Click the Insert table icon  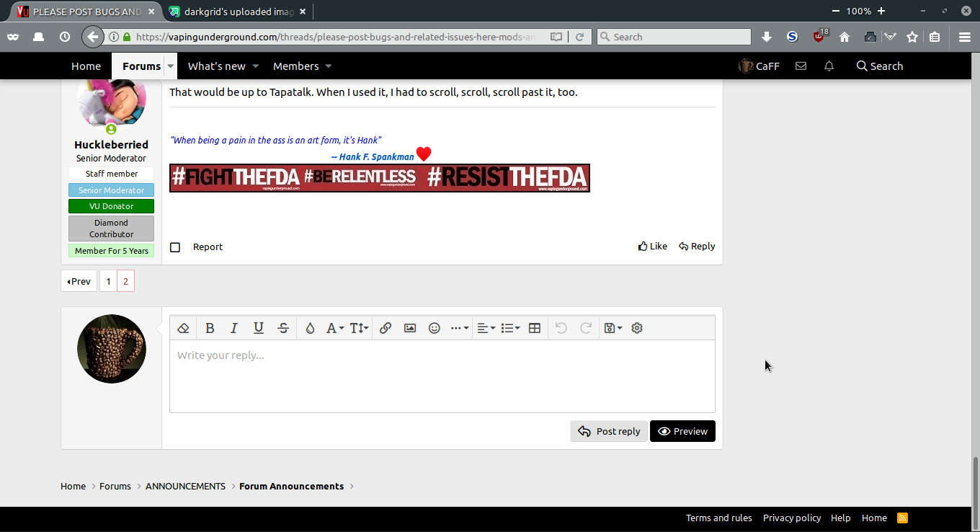coord(535,328)
